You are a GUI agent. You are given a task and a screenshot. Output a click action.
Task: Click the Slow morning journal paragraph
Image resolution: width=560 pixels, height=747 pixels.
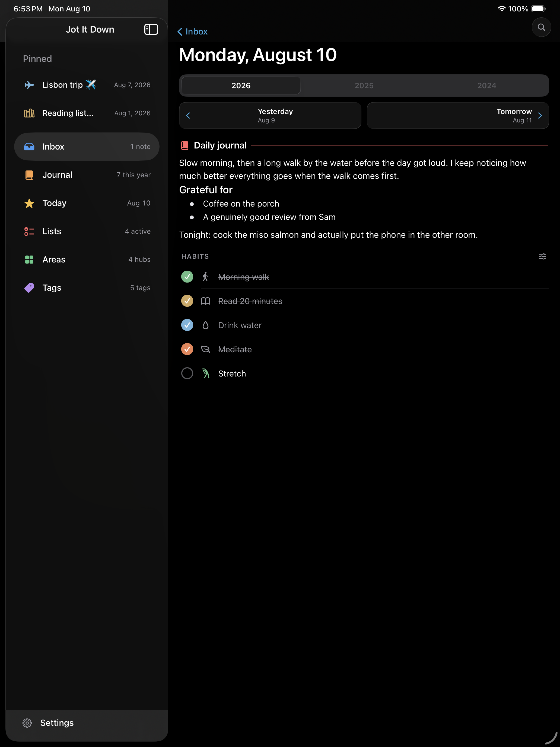tap(353, 169)
